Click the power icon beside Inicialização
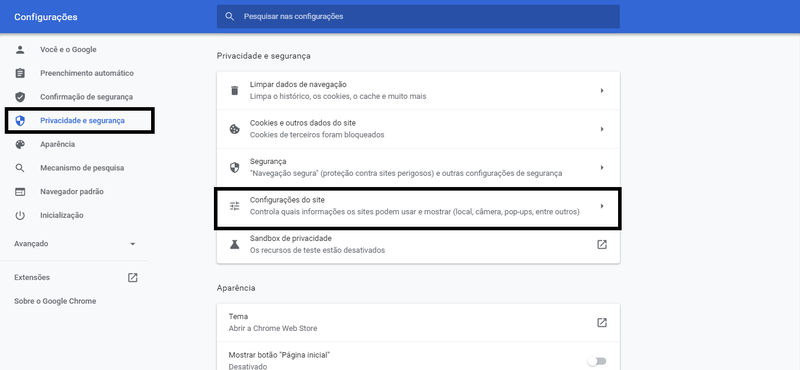 pos(20,215)
